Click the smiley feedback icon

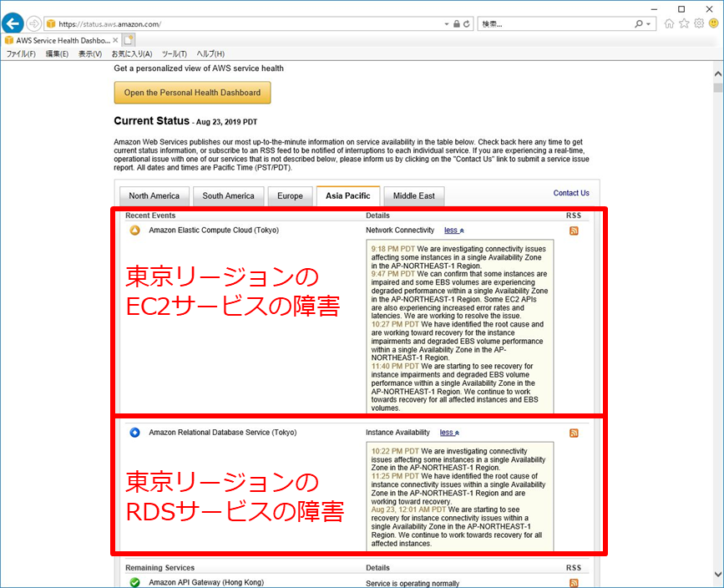714,23
